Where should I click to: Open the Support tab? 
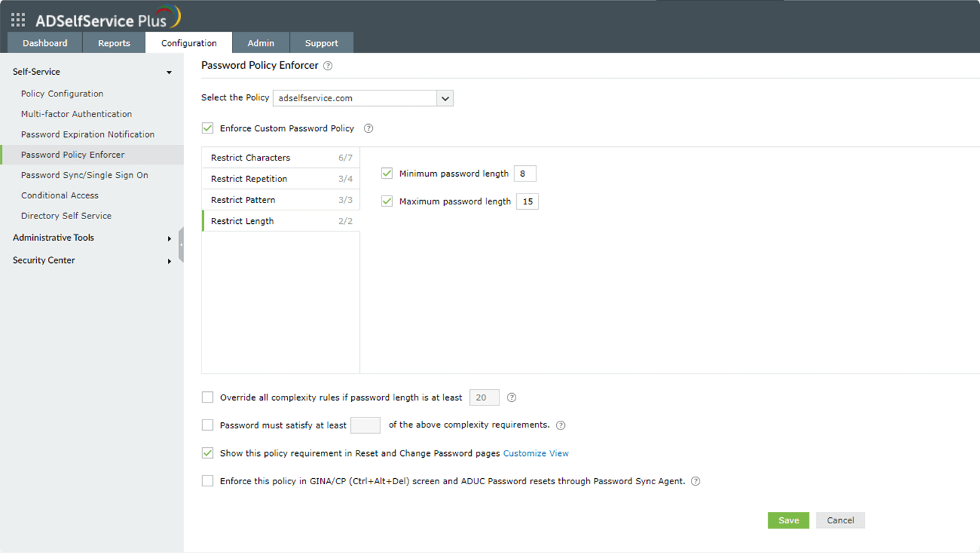[321, 42]
